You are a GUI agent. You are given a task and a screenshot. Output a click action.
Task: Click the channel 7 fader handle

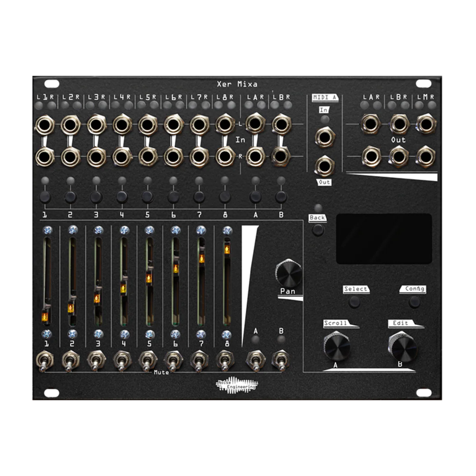coord(202,259)
